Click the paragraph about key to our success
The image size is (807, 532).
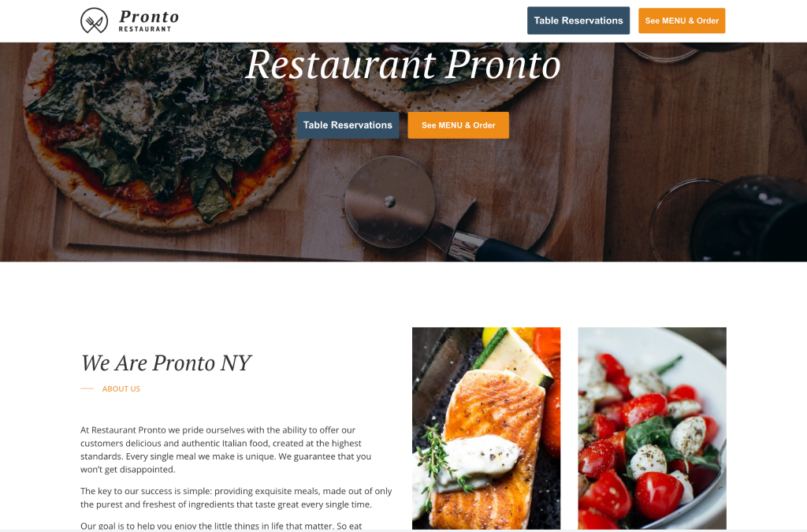[x=236, y=497]
